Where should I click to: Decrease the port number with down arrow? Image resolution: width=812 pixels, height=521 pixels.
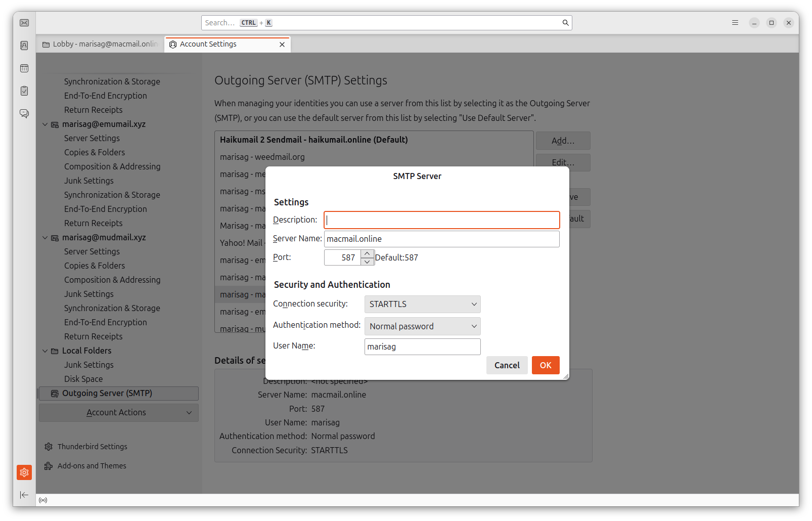(368, 262)
